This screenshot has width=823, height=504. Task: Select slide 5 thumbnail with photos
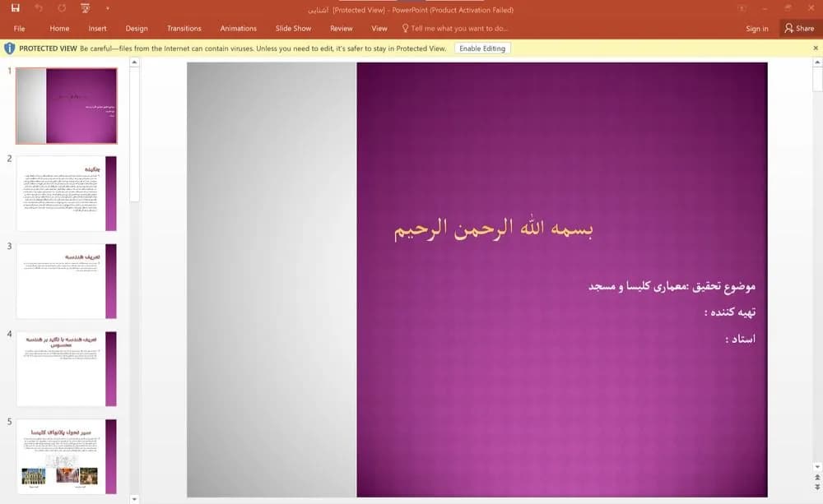click(x=67, y=456)
